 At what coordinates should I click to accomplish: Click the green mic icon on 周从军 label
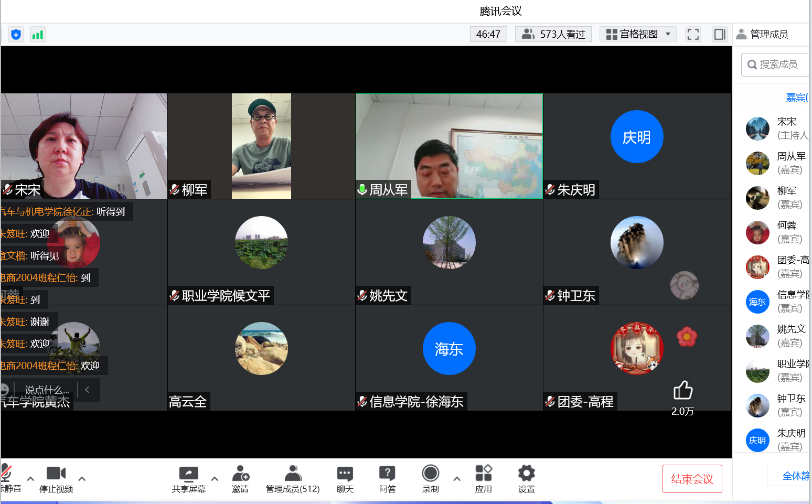tap(362, 190)
